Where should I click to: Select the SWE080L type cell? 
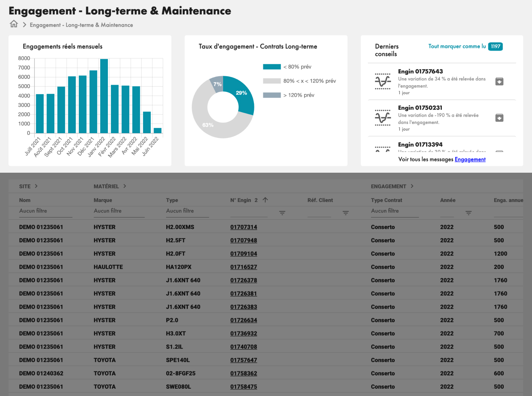tap(178, 387)
